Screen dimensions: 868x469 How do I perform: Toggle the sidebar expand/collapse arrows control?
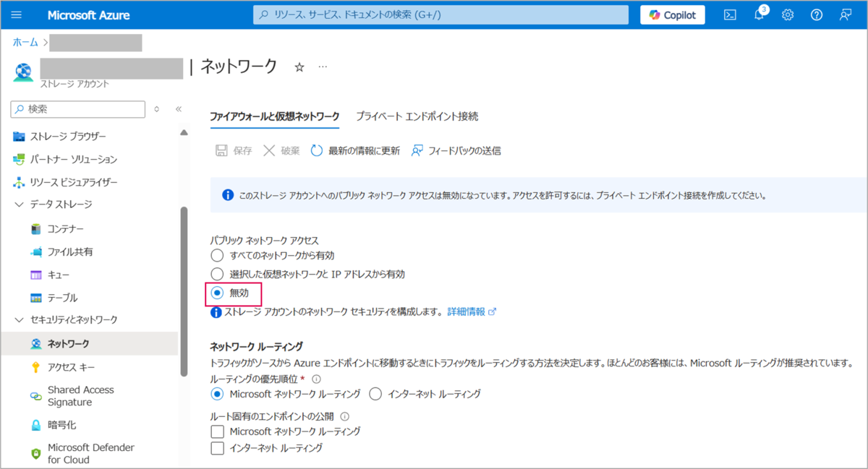click(x=157, y=109)
